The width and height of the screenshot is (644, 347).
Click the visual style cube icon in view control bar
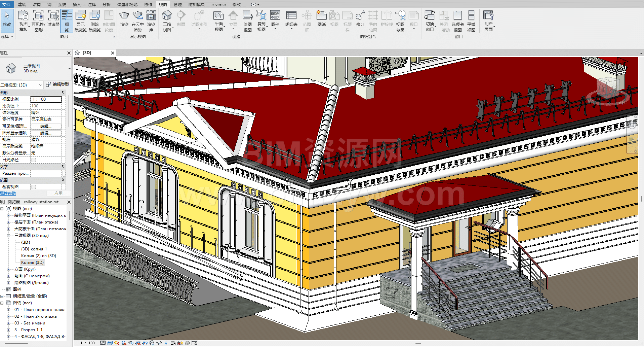coord(110,343)
